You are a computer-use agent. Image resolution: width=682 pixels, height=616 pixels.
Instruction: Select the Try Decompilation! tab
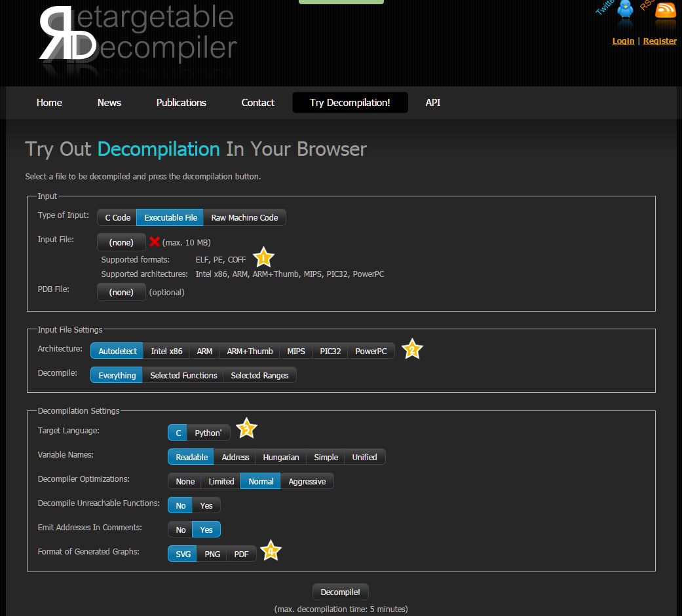pyautogui.click(x=350, y=103)
